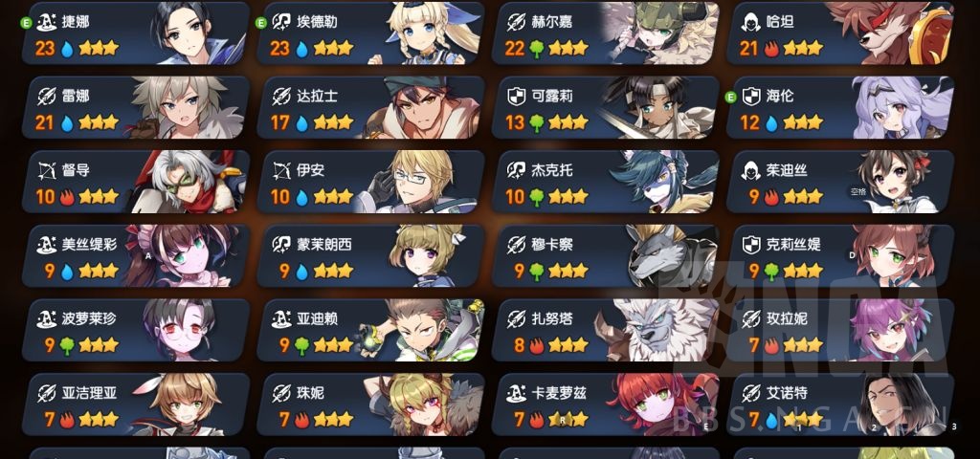Image resolution: width=980 pixels, height=459 pixels.
Task: Open the 波萝莱珍 hero card
Action: coord(136,330)
